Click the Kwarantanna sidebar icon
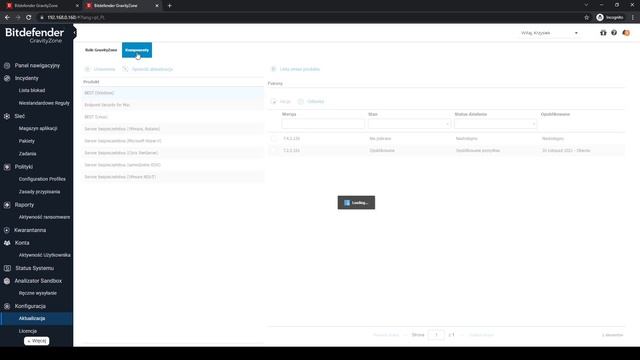The width and height of the screenshot is (640, 360). (7, 230)
